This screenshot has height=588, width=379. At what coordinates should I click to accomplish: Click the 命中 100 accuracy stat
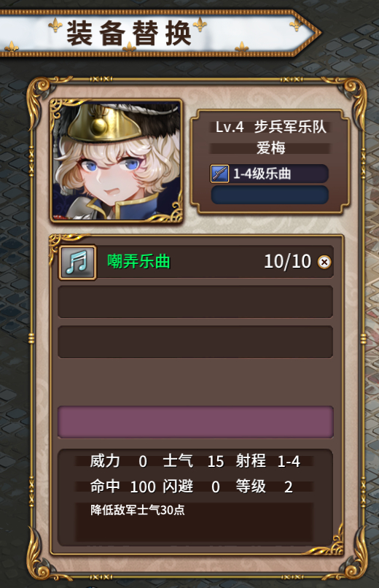pos(123,487)
